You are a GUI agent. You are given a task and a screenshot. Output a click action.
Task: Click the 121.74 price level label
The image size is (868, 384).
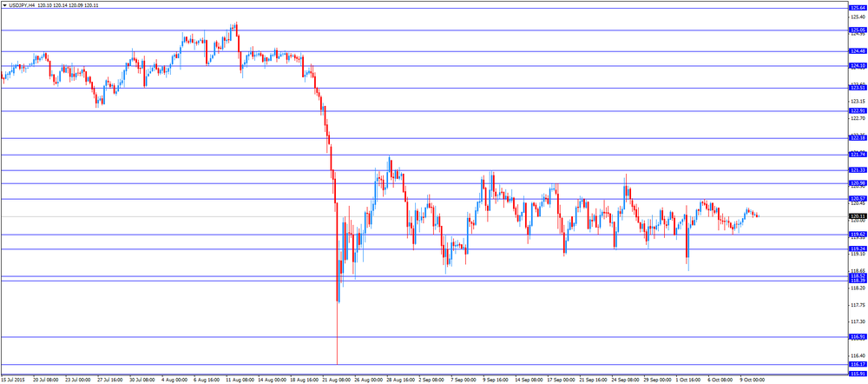pos(858,156)
